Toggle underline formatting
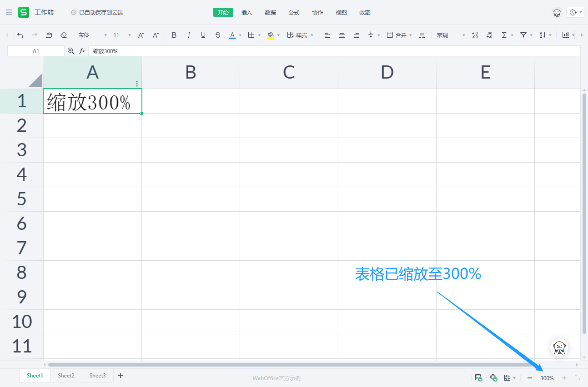 tap(203, 35)
